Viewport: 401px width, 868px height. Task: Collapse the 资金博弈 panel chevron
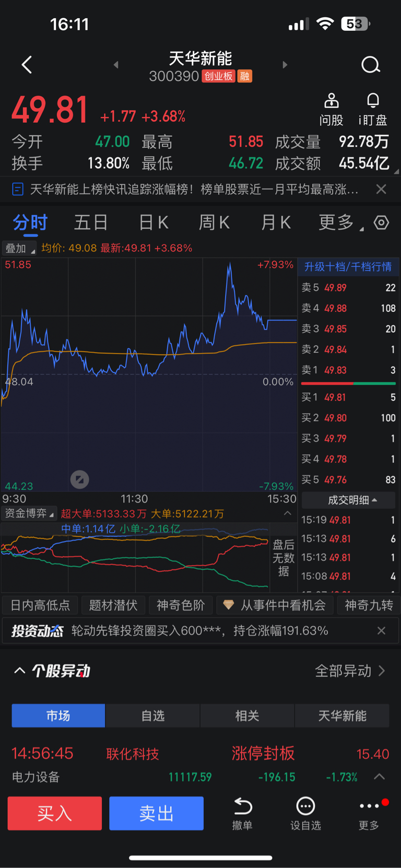288,513
